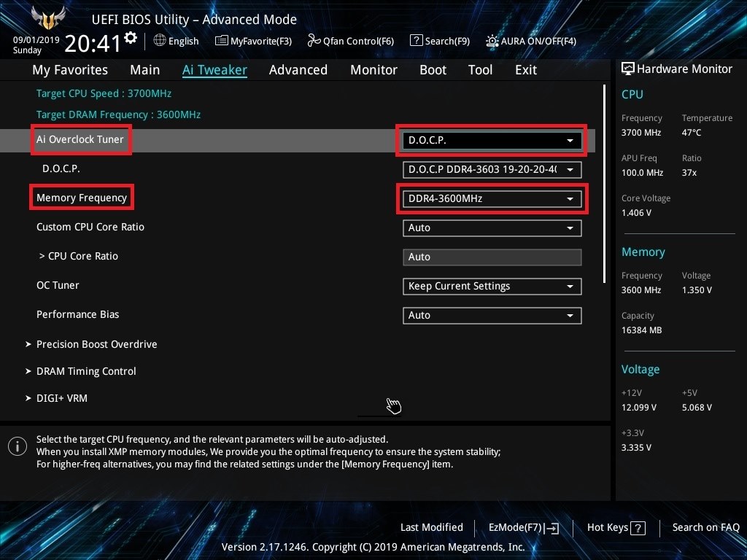Click the Hardware Monitor display icon
This screenshot has width=747, height=560.
pos(628,69)
